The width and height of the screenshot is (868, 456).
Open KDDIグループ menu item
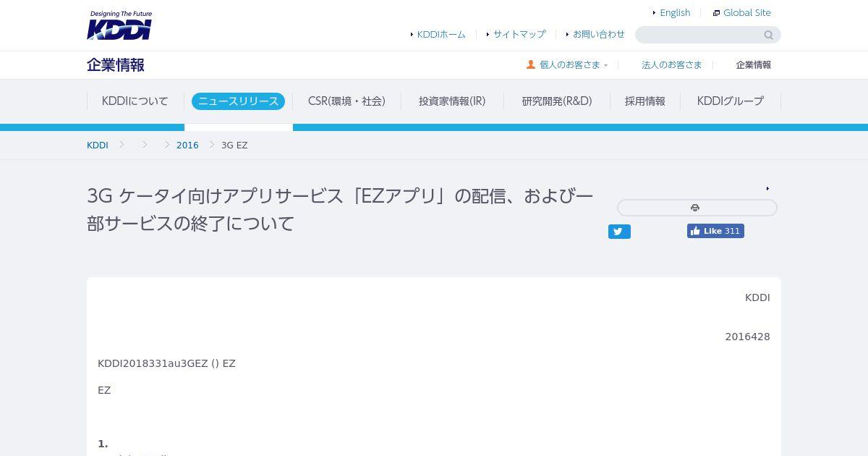point(730,101)
